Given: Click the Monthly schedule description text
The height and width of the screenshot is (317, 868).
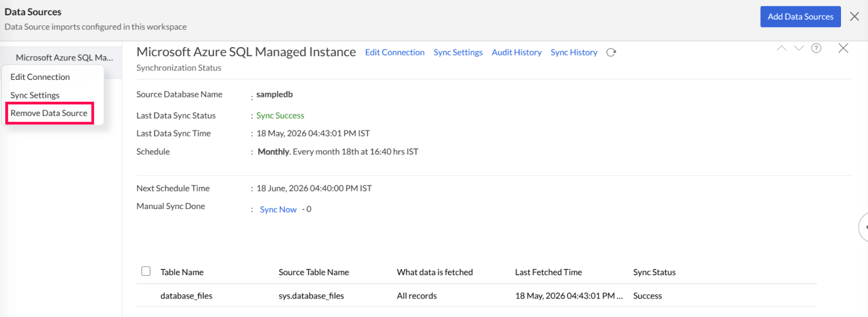Looking at the screenshot, I should (338, 151).
